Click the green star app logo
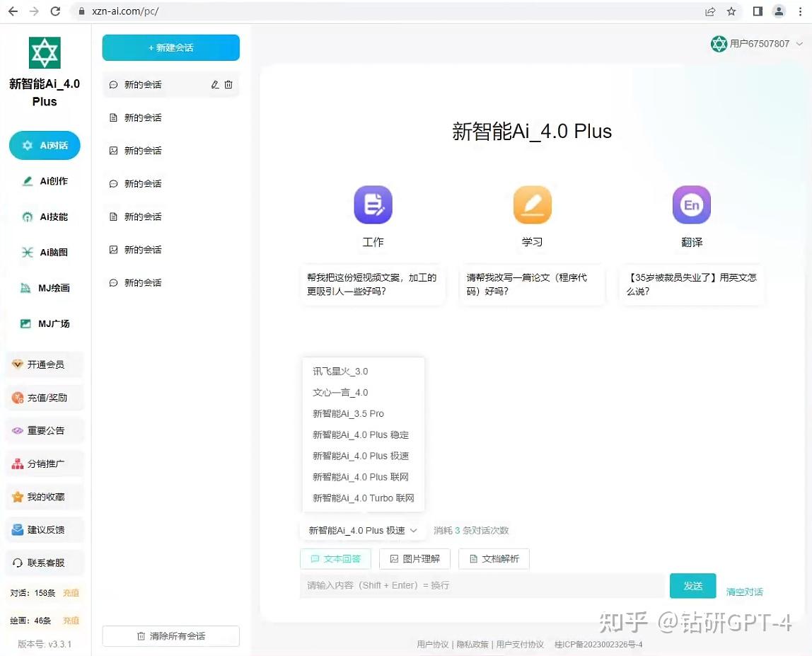Screen dimensions: 812x656 [x=45, y=52]
